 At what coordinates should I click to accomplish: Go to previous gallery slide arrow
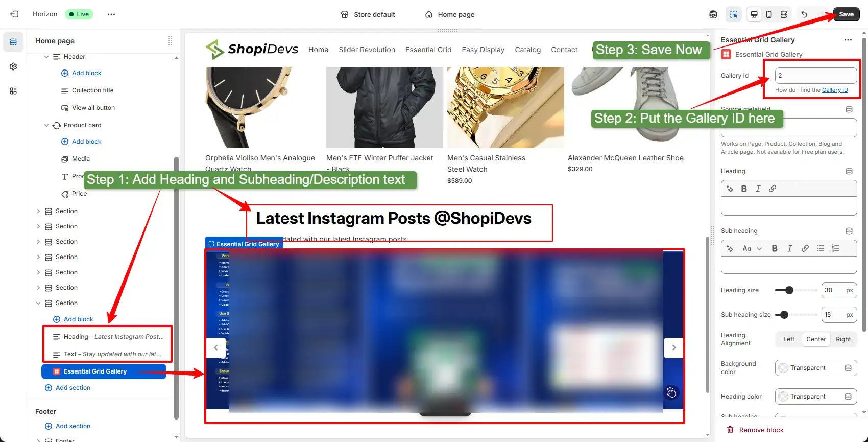click(216, 347)
